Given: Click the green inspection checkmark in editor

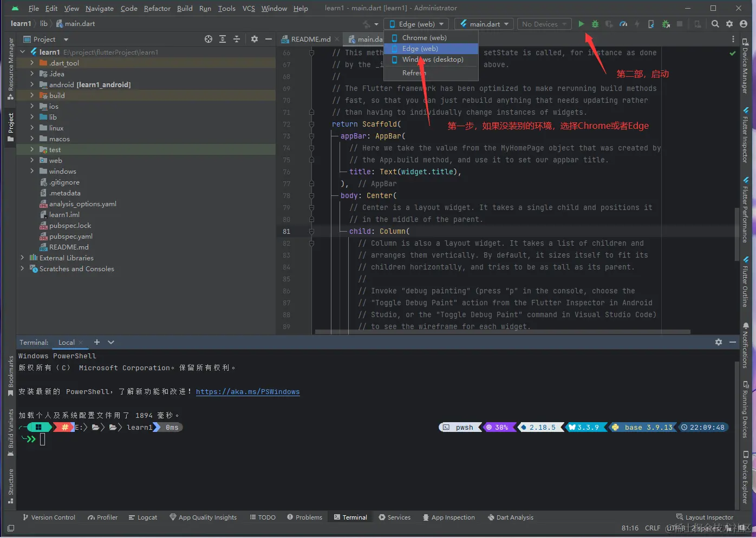Looking at the screenshot, I should (733, 53).
